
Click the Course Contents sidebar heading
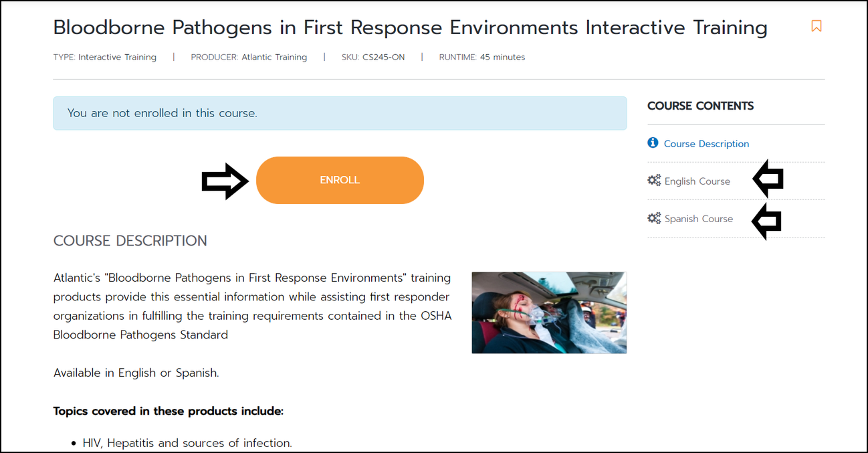coord(700,106)
